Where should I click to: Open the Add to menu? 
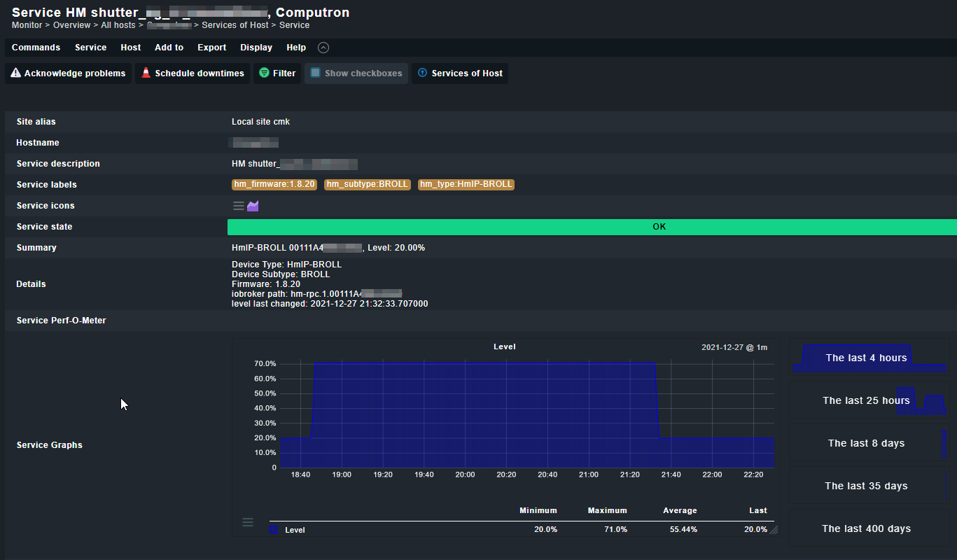169,48
